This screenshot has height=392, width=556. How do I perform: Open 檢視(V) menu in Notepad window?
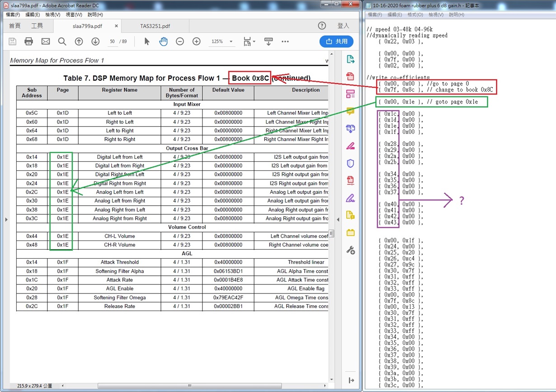tap(436, 15)
